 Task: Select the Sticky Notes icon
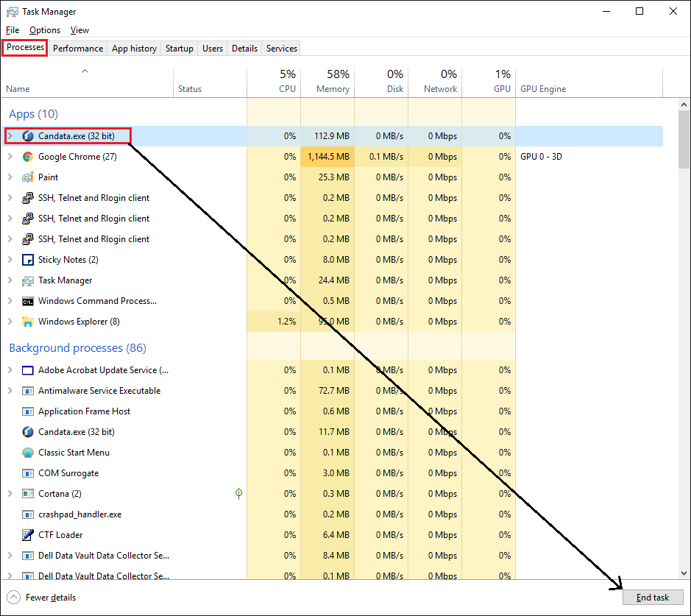point(28,260)
